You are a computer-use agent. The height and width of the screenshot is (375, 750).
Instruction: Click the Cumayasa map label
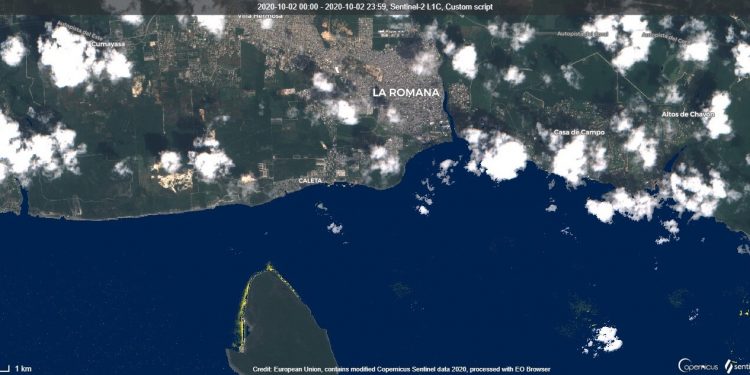coord(109,44)
